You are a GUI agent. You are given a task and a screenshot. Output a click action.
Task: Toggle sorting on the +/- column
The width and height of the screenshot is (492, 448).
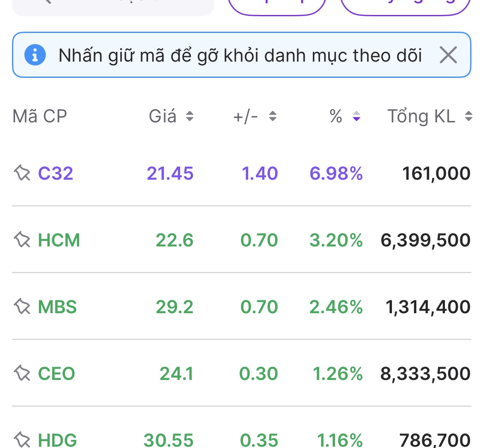(255, 116)
